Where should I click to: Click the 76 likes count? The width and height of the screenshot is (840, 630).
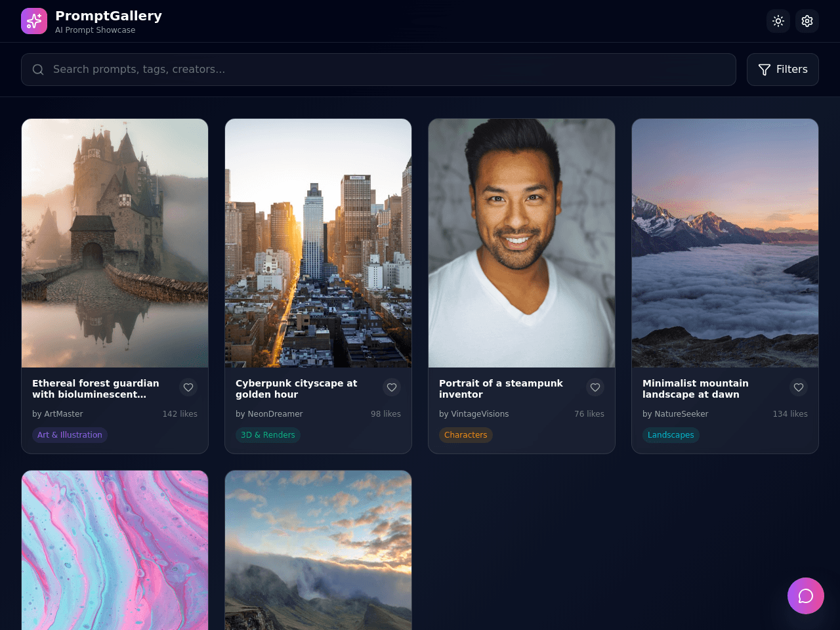pyautogui.click(x=589, y=414)
